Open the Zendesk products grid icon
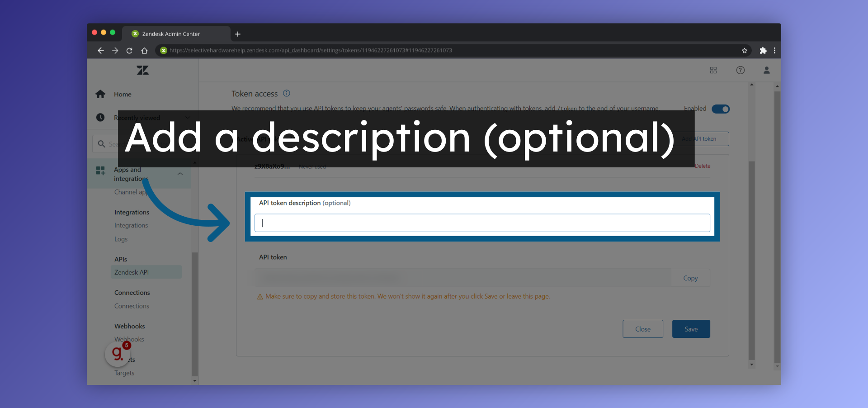868x408 pixels. tap(713, 70)
